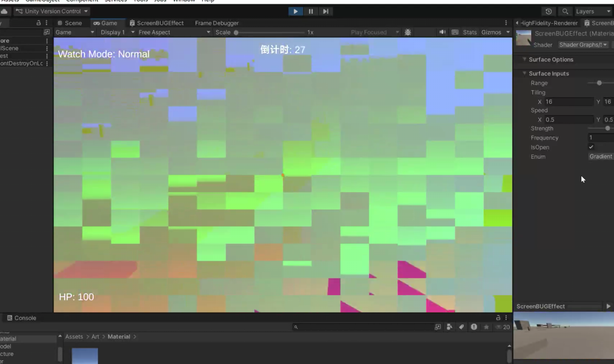Toggle the Console panel lock icon
Image resolution: width=614 pixels, height=364 pixels.
498,318
